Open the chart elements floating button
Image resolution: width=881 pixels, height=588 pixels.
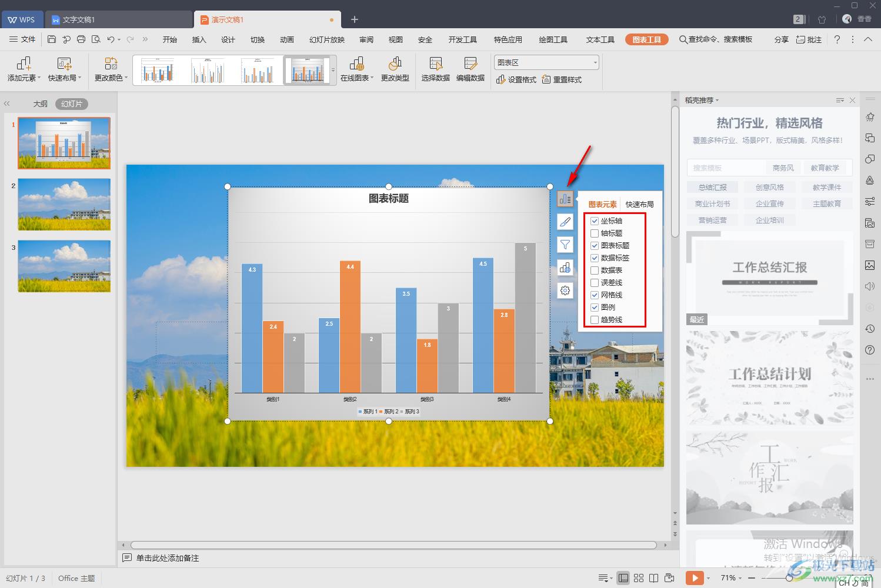click(x=565, y=199)
